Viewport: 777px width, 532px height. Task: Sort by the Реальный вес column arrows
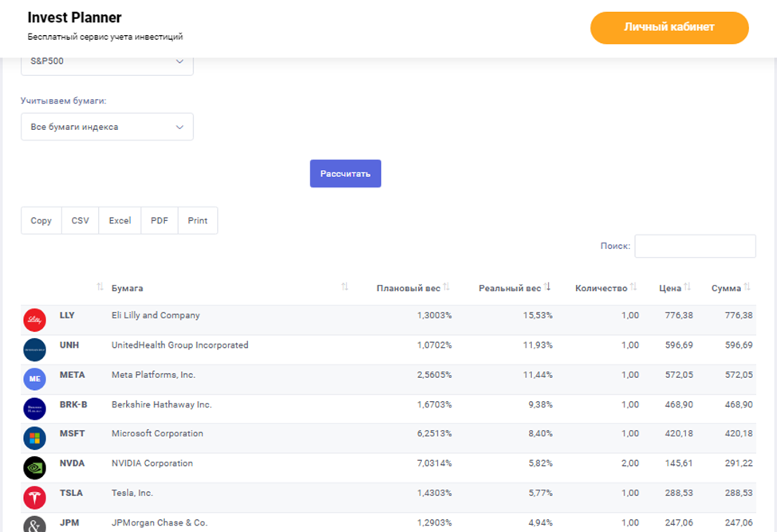(547, 287)
